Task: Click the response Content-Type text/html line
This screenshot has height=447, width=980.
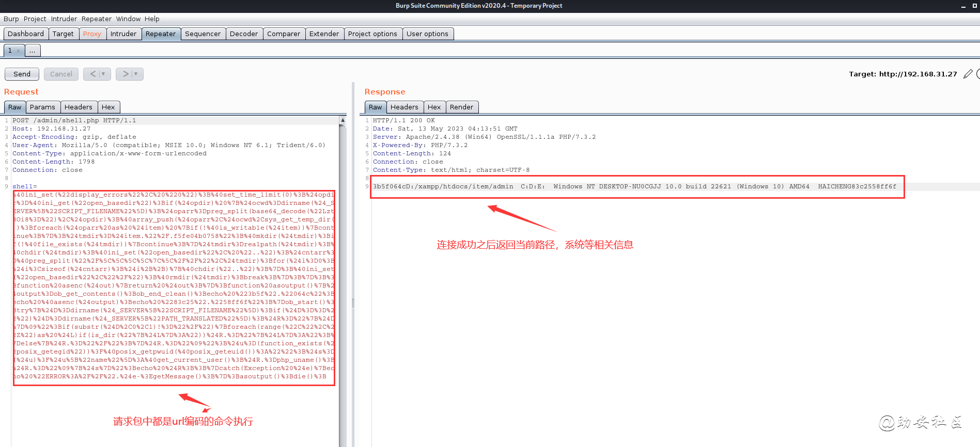Action: [452, 170]
